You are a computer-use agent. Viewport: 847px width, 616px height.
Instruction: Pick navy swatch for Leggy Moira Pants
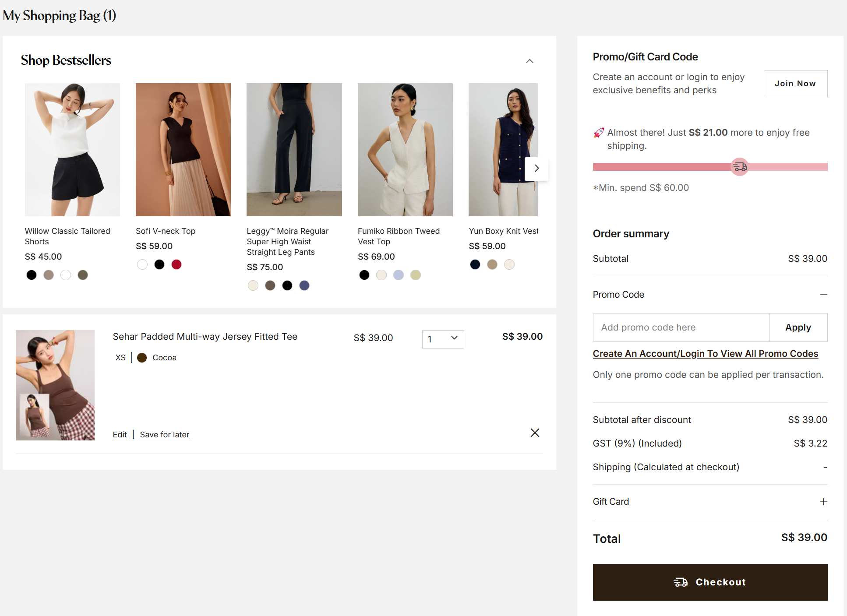tap(304, 285)
